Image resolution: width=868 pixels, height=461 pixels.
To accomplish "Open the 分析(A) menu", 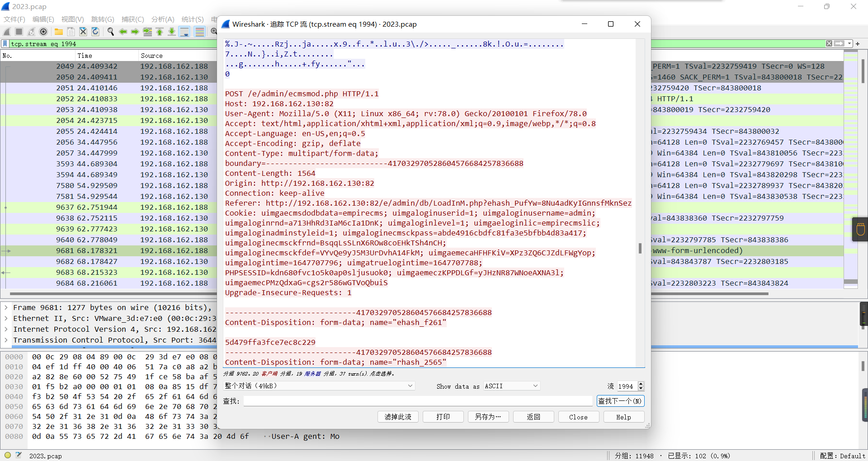I will [163, 19].
